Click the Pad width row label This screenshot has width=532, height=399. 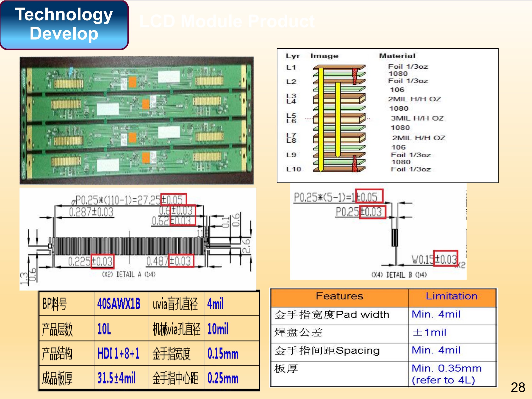[332, 315]
